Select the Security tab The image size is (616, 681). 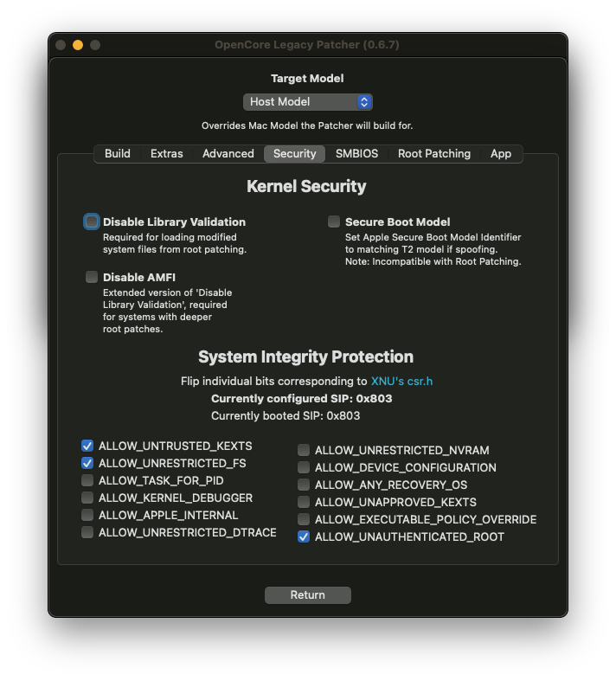[x=295, y=154]
